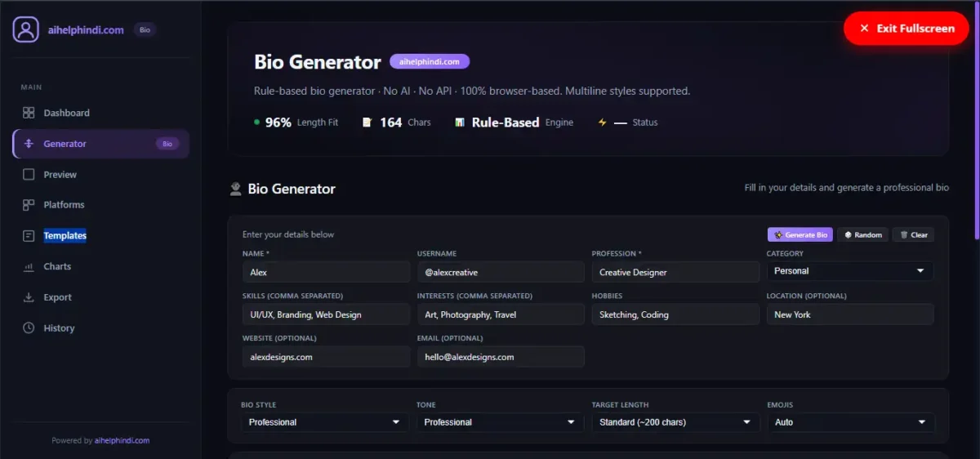Click the aihelphindi.com footer link
This screenshot has height=459, width=980.
click(x=122, y=440)
